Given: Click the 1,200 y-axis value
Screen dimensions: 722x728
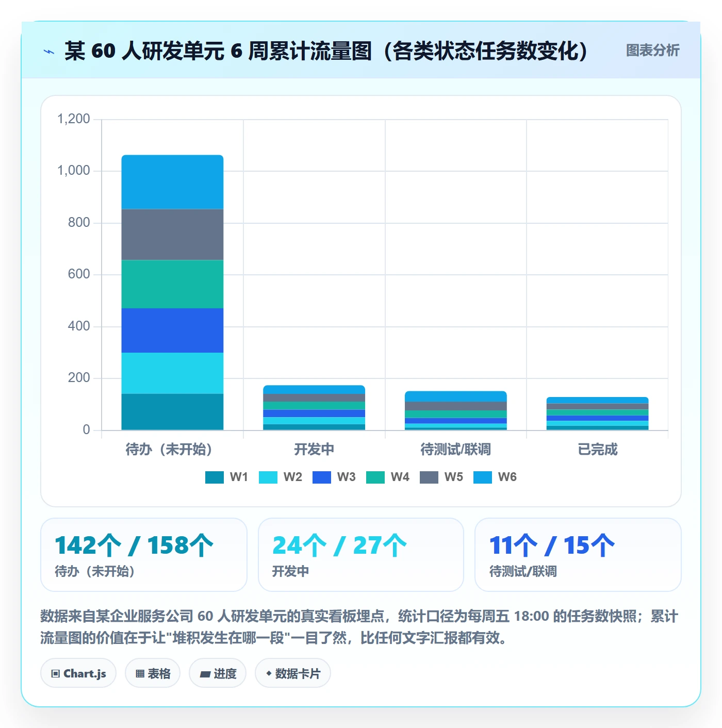Looking at the screenshot, I should coord(74,119).
